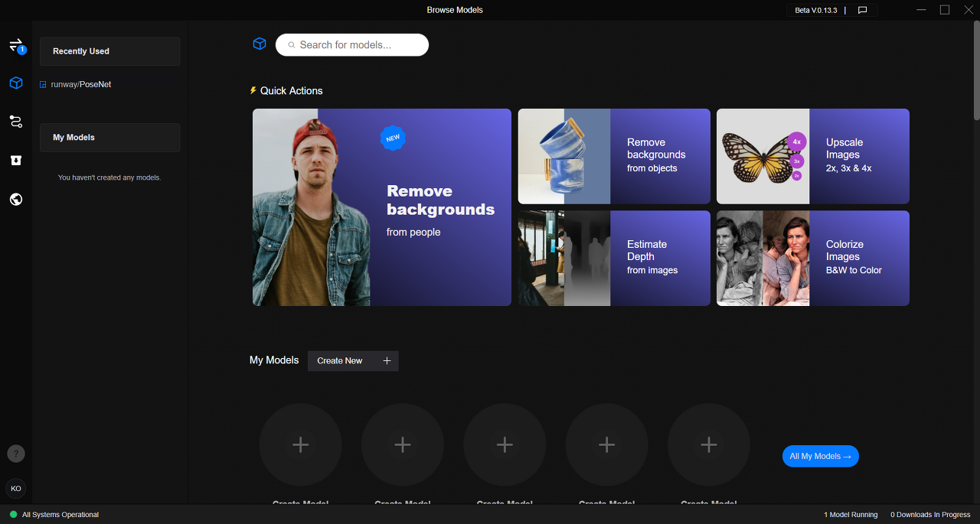Open the KO user profile avatar
The width and height of the screenshot is (980, 524).
tap(16, 488)
